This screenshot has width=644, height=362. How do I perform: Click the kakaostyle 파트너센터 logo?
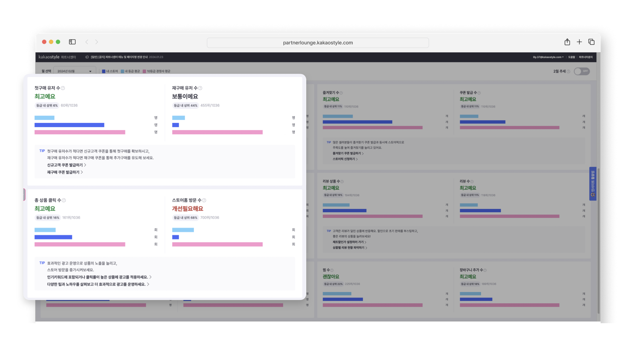pos(57,57)
